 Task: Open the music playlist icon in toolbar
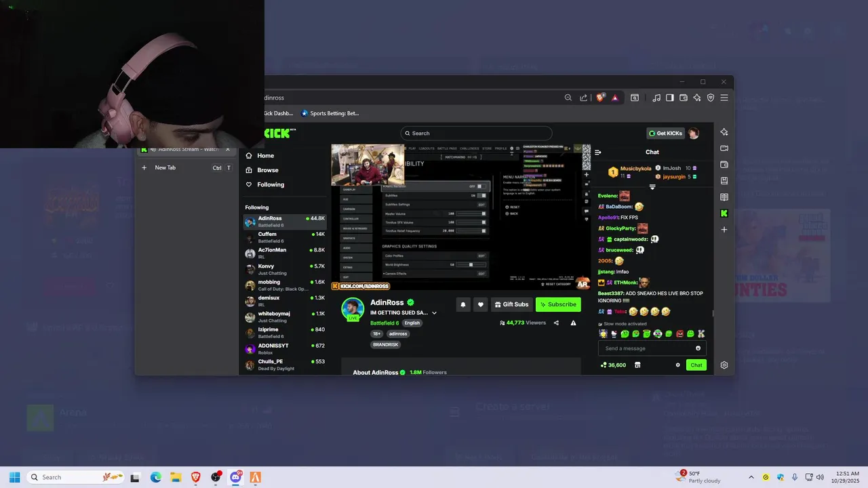[656, 98]
